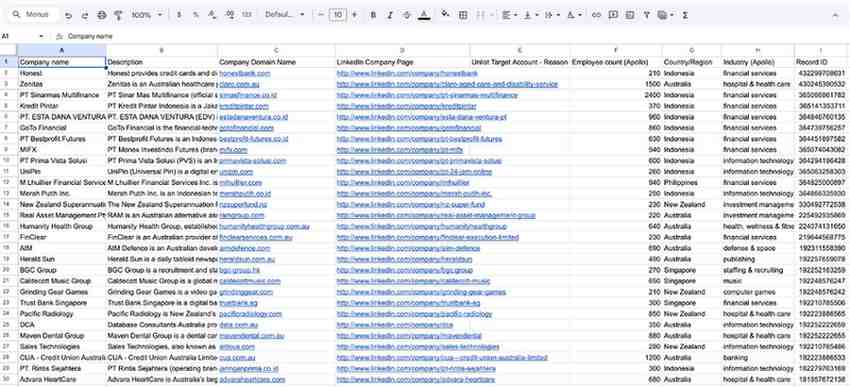Click the font size field showing 10
Image resolution: width=850 pixels, height=387 pixels.
pyautogui.click(x=338, y=15)
